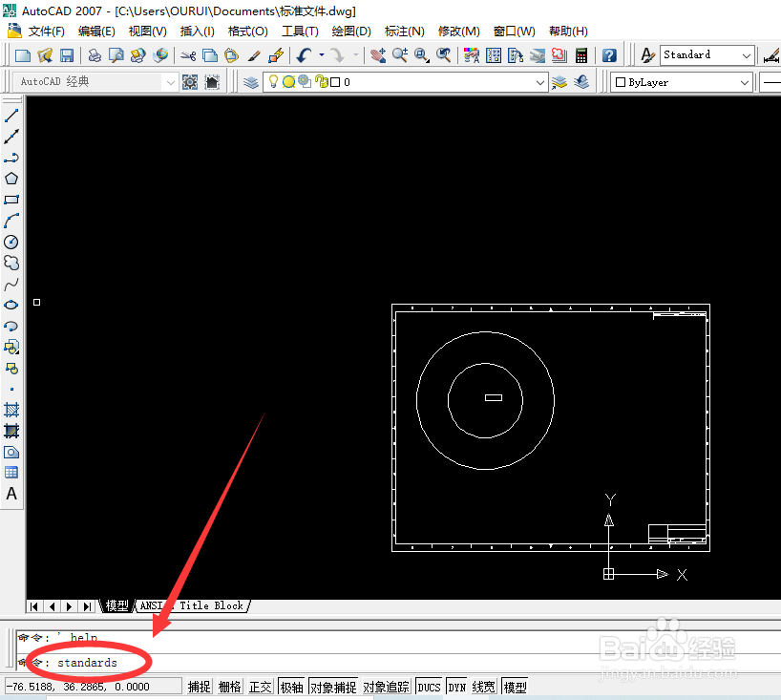Click the Match Properties brush icon
The image size is (781, 700).
click(x=254, y=55)
